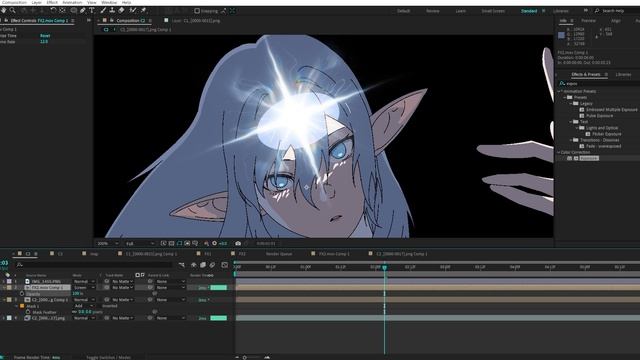Click the reset exposure icon in viewer

click(214, 243)
